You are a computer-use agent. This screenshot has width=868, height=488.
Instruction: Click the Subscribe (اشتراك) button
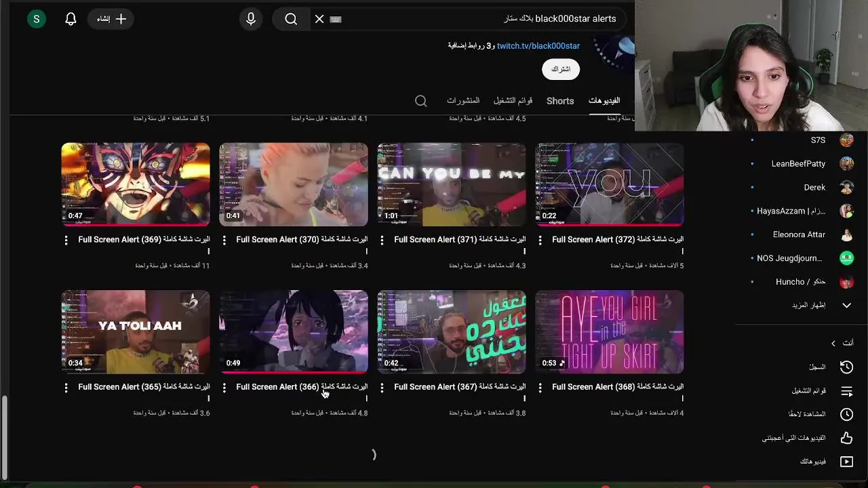tap(561, 69)
